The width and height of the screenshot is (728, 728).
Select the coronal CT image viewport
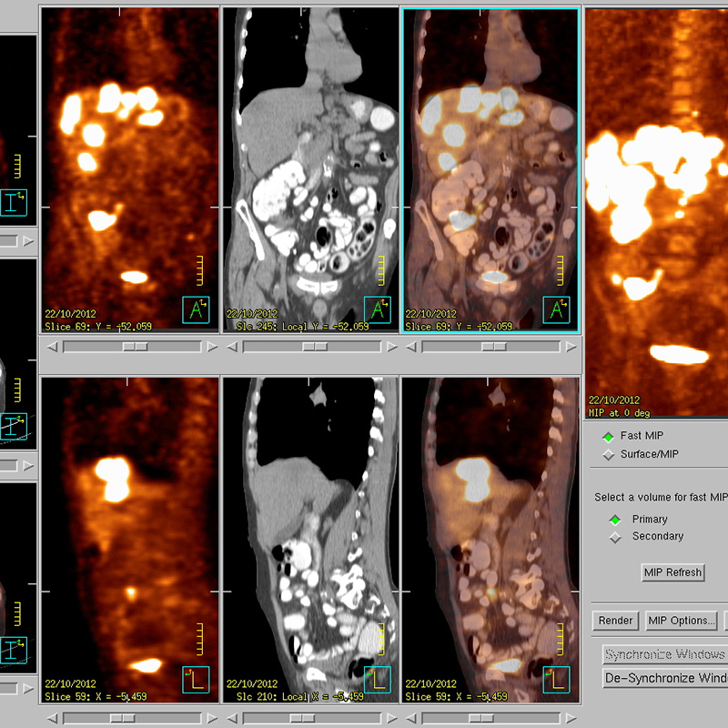tap(310, 170)
